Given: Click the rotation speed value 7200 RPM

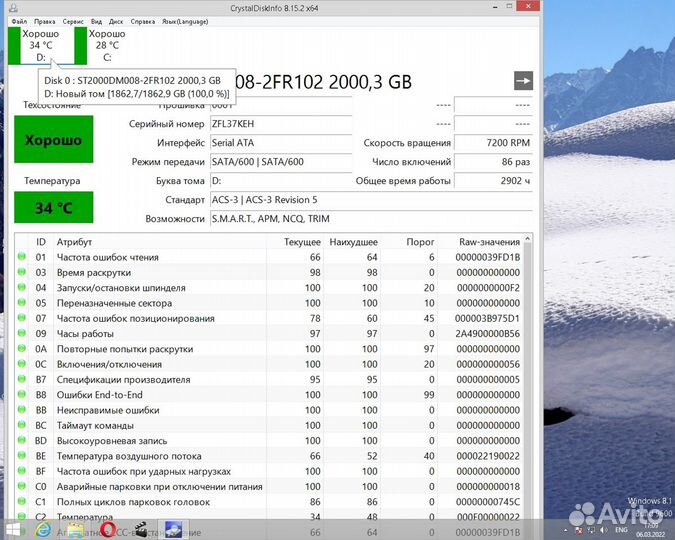Looking at the screenshot, I should click(x=493, y=143).
